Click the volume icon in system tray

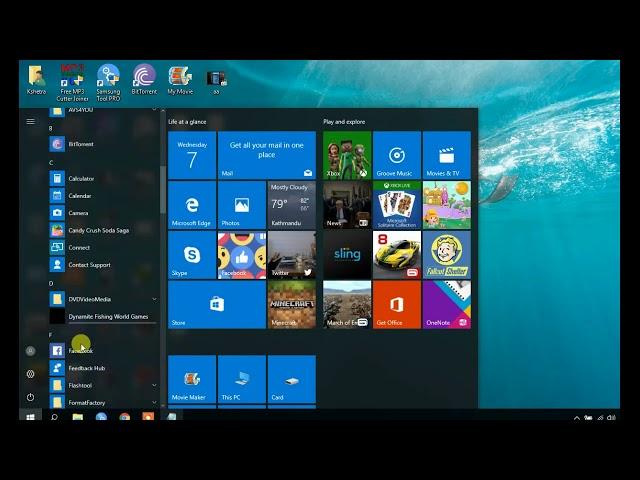click(x=611, y=418)
